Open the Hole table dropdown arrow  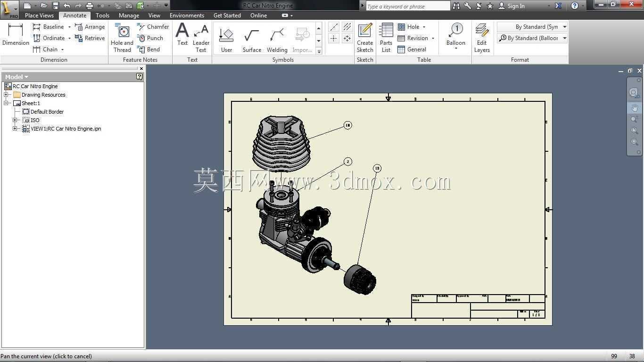pyautogui.click(x=424, y=27)
